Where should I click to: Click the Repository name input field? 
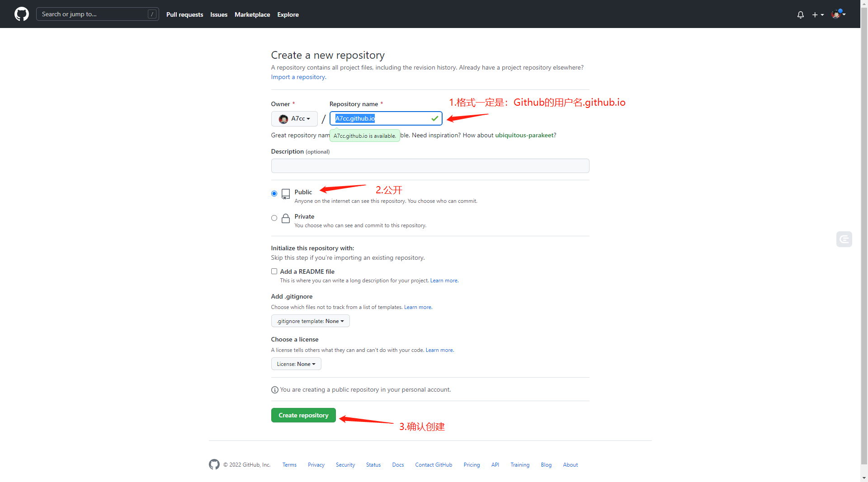(386, 118)
